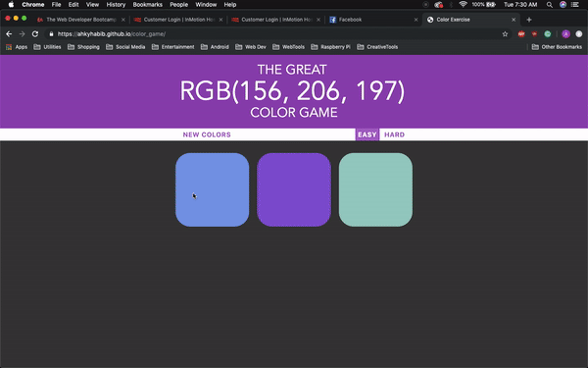Close the Facebook tab
Viewport: 588px width, 368px height.
416,20
